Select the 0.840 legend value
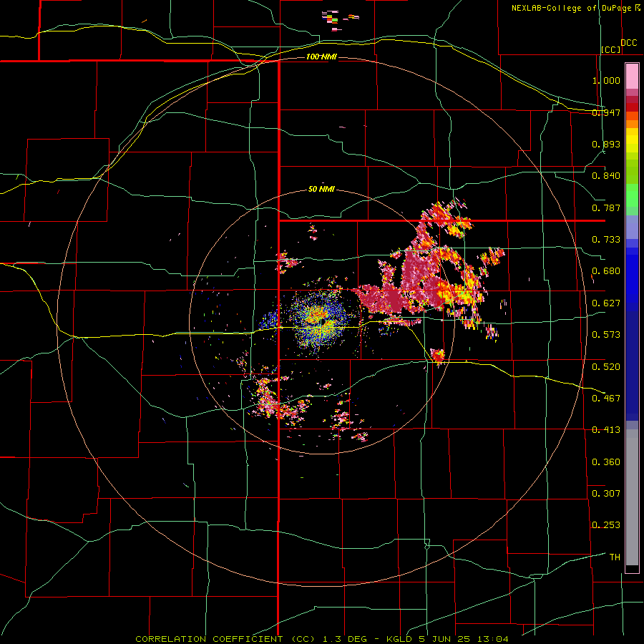 [606, 176]
